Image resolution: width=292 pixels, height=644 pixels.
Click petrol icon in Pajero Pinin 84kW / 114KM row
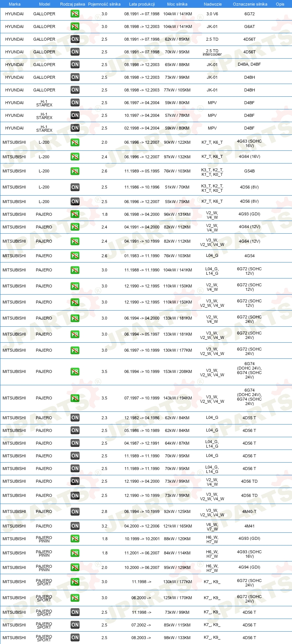point(75,553)
